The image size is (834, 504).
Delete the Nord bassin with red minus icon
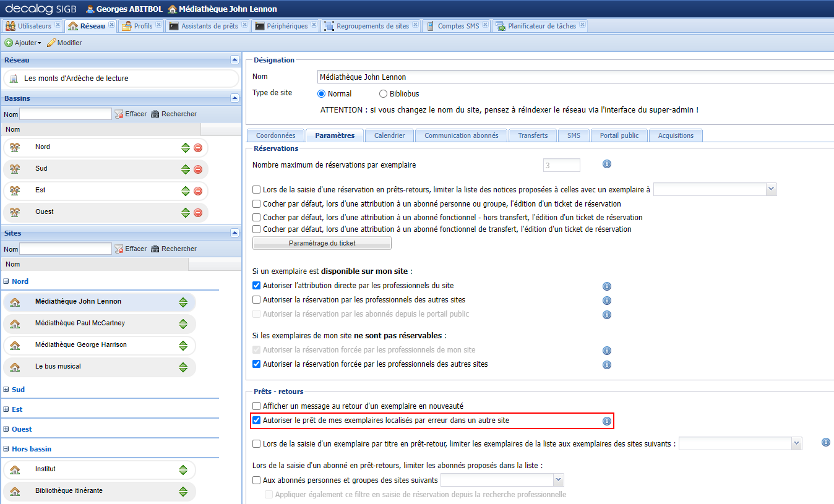pos(198,147)
